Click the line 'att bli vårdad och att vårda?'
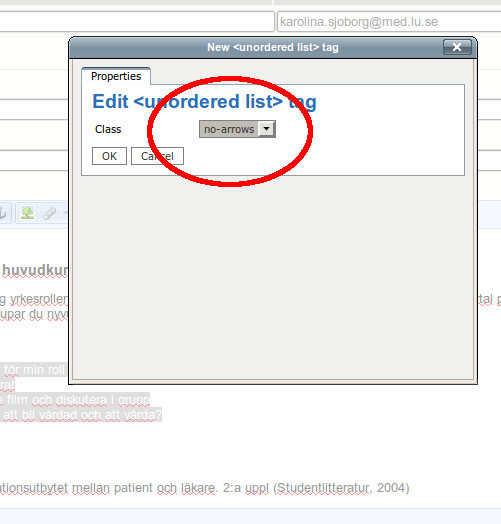 tap(81, 415)
